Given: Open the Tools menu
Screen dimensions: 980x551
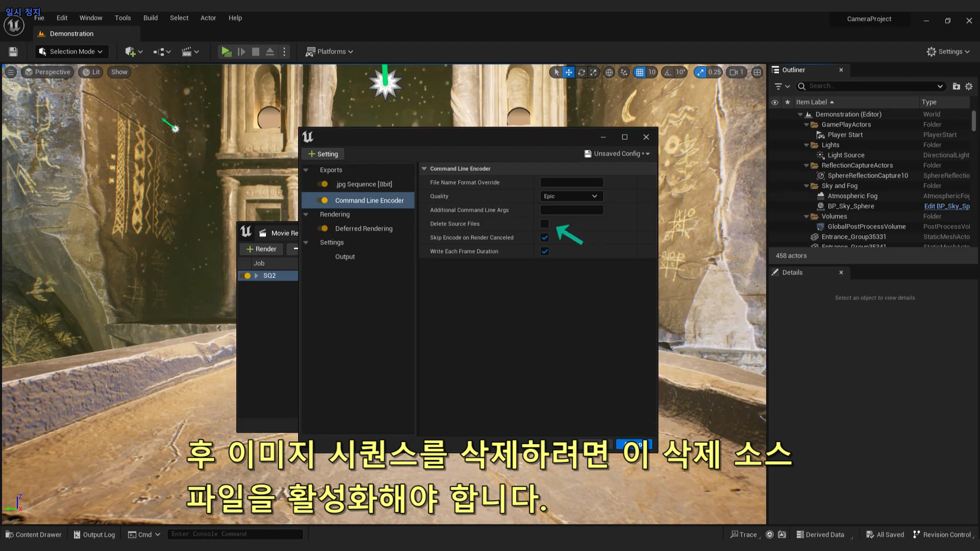Looking at the screenshot, I should 122,18.
